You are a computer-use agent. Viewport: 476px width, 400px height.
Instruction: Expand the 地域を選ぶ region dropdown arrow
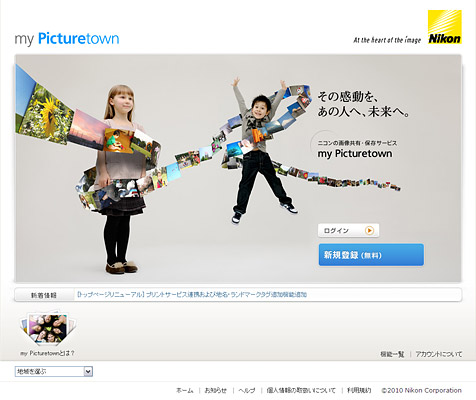88,371
